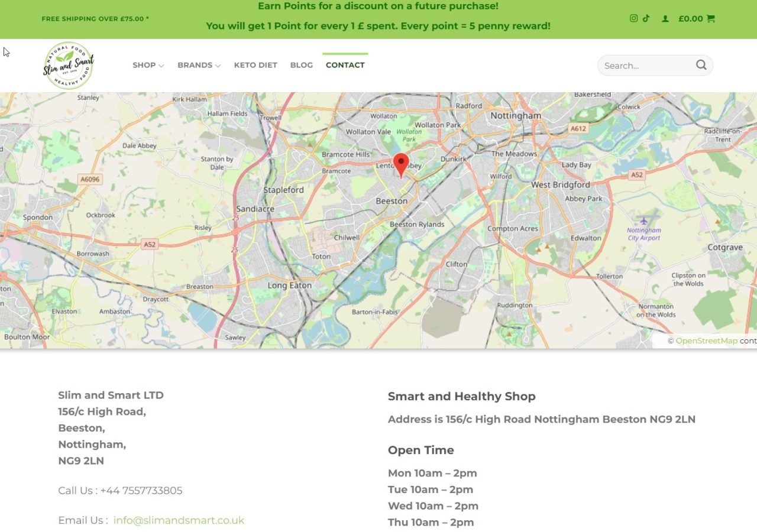The image size is (757, 532).
Task: Expand the Brands dropdown menu
Action: [x=199, y=65]
